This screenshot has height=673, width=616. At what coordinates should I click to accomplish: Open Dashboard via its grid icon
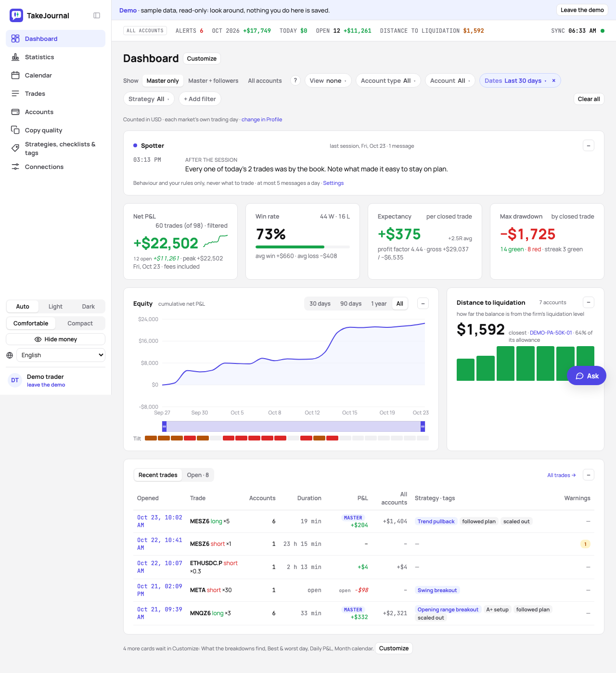(15, 39)
